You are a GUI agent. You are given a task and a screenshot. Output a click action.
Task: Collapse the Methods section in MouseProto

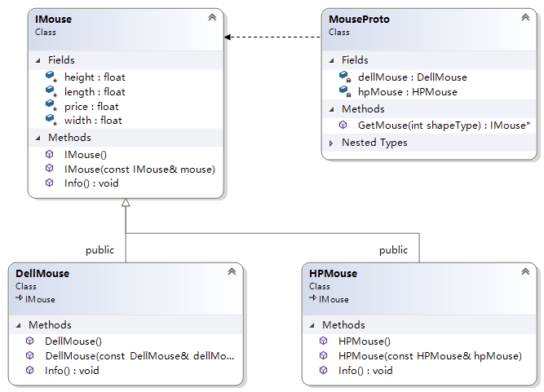click(x=331, y=109)
